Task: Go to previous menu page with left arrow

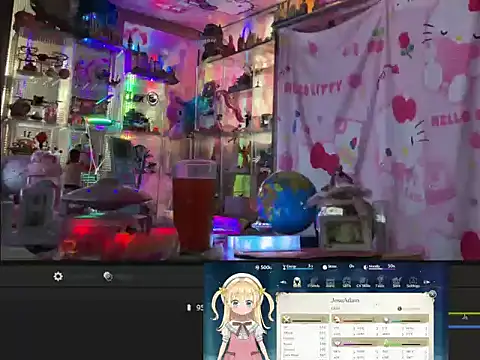Action: tap(283, 282)
